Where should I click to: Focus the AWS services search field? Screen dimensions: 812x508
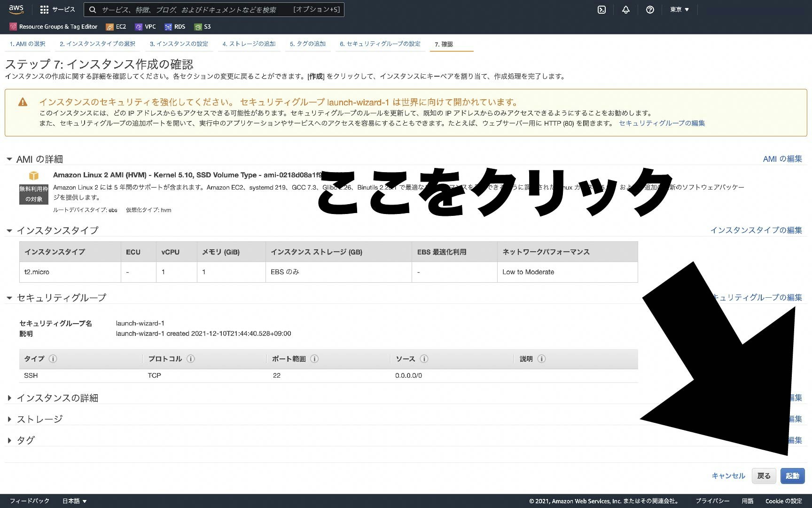(214, 9)
